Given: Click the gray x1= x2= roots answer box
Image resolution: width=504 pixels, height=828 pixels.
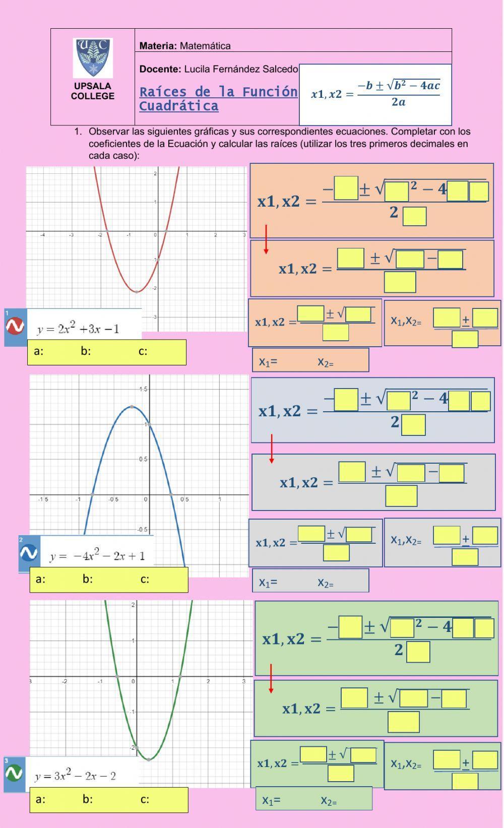Looking at the screenshot, I should tap(310, 581).
